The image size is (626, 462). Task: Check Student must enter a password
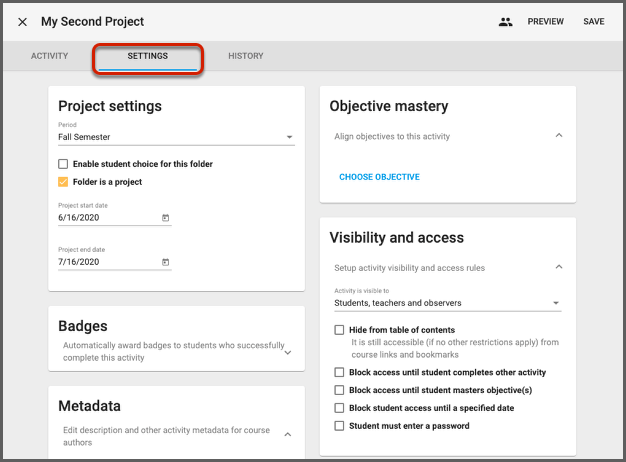pyautogui.click(x=340, y=426)
